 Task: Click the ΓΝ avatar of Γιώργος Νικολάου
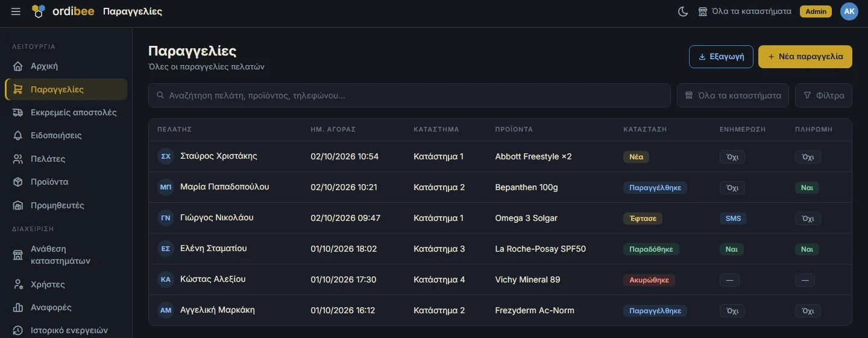(x=166, y=218)
